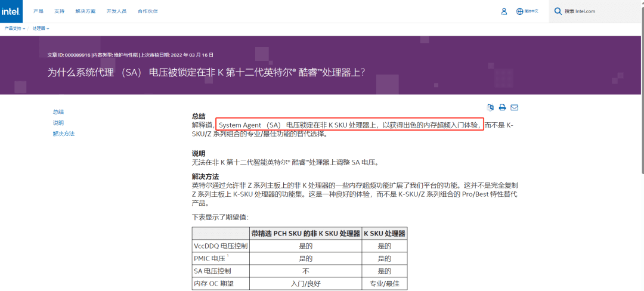
Task: Jump to 解决方法 section in sidebar
Action: [x=63, y=134]
